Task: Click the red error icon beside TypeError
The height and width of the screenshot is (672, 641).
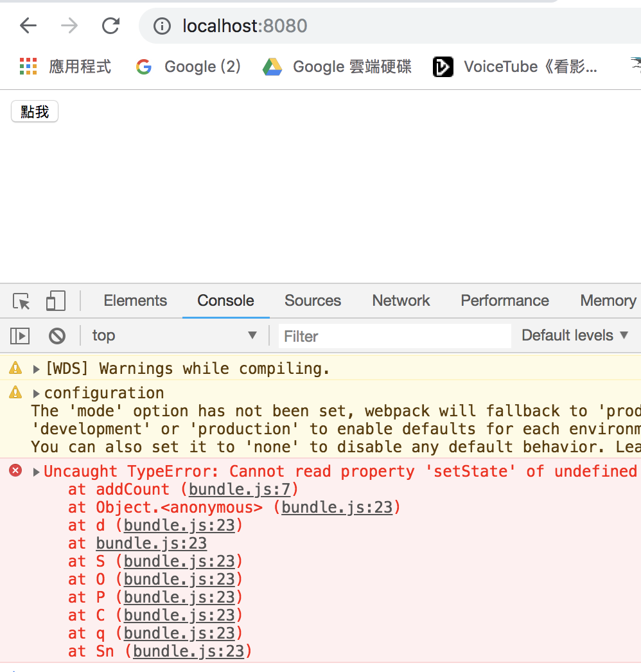Action: (15, 470)
